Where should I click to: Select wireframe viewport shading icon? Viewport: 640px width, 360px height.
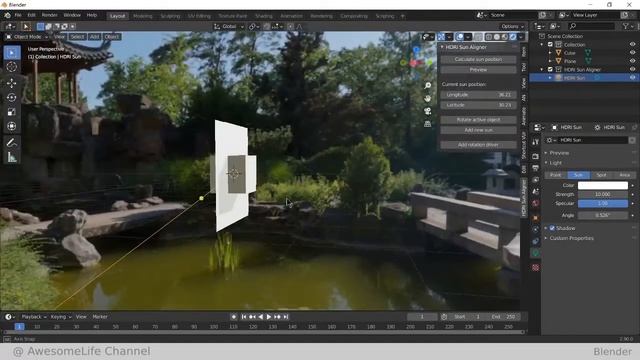coord(489,37)
